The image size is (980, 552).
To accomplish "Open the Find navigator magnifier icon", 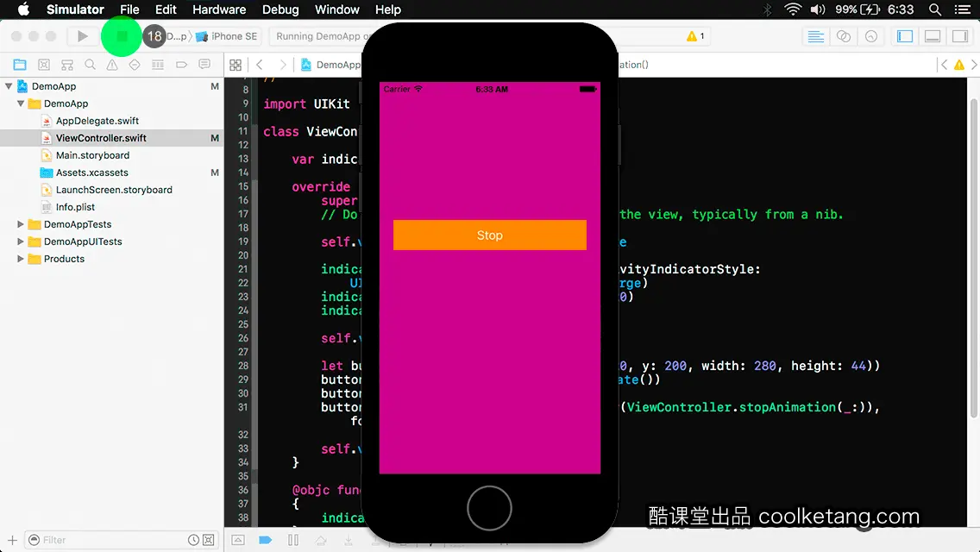I will coord(90,65).
